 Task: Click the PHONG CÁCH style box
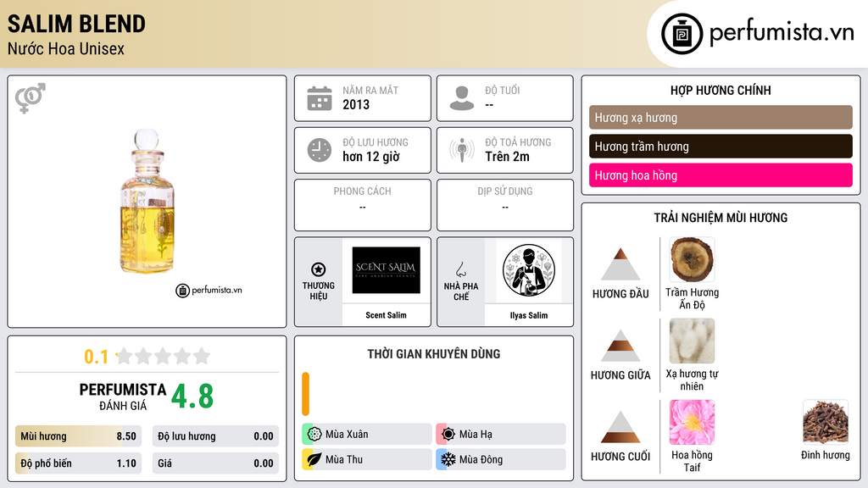coord(363,205)
